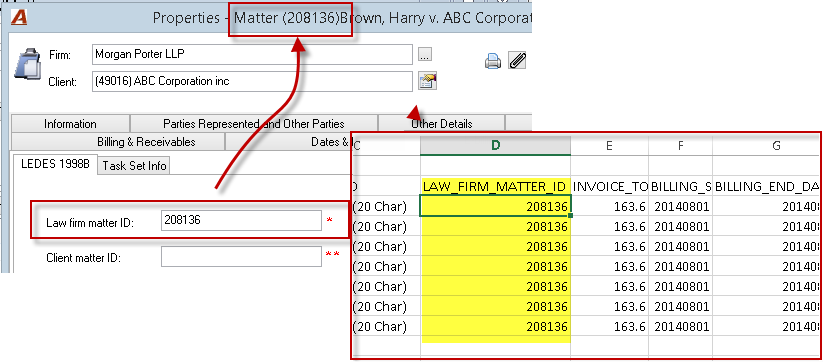Switch to the Information tab
The height and width of the screenshot is (362, 823).
70,124
